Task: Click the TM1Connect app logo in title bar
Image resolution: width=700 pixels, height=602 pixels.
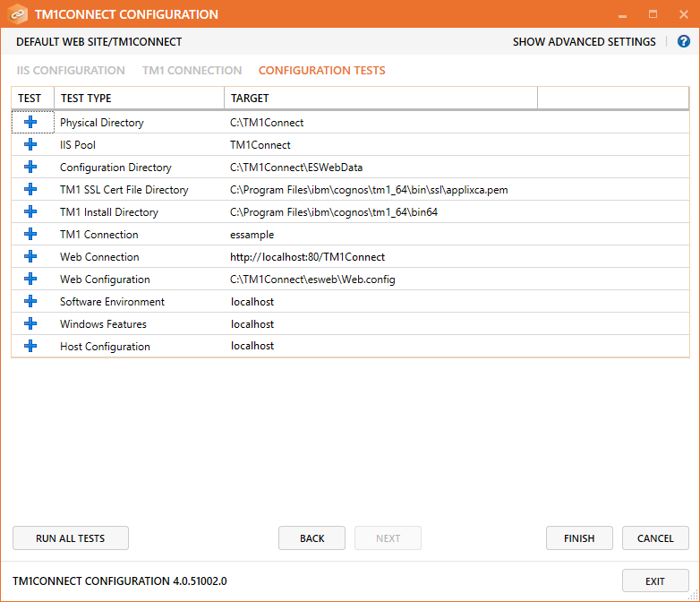Action: [x=17, y=13]
